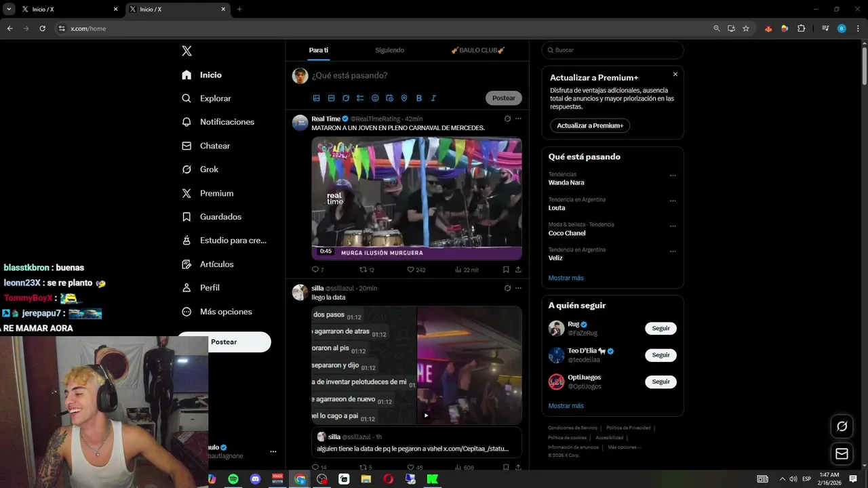
Task: Reload the page in Chrome
Action: point(42,28)
